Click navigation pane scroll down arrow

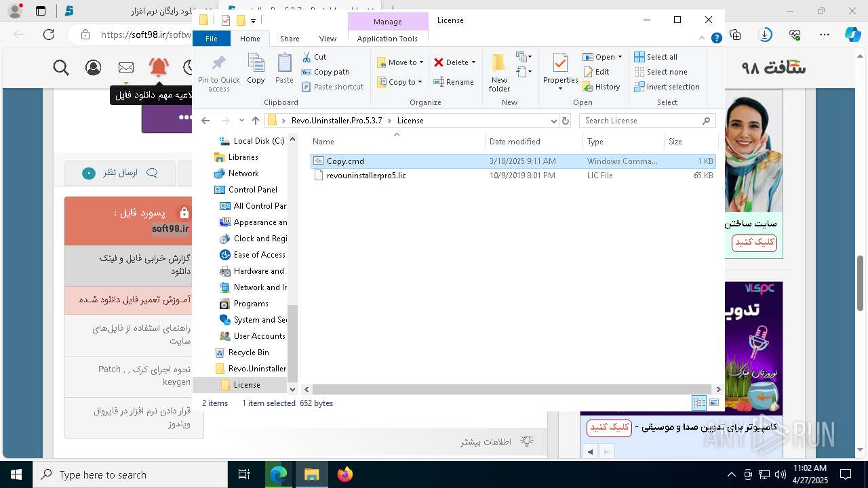tap(293, 390)
